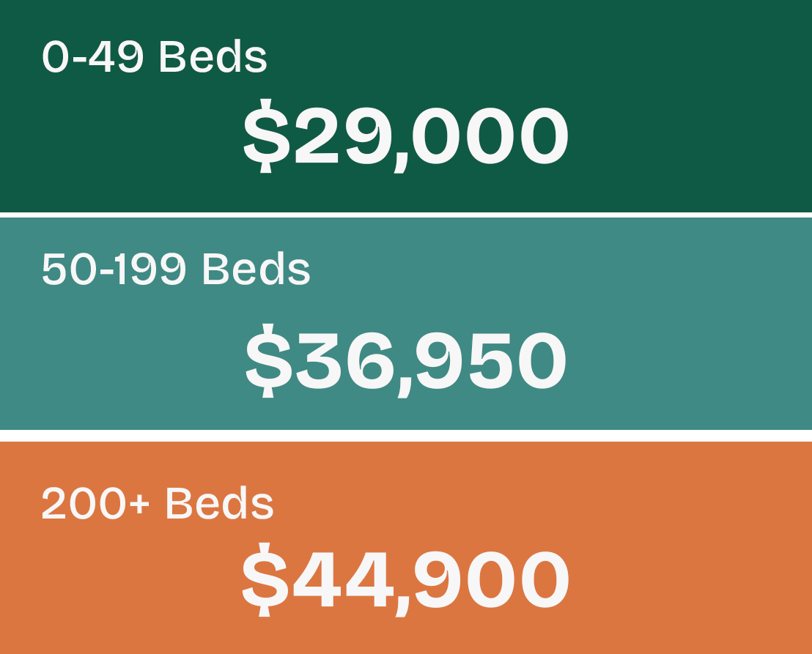
Task: Click the word Beds in the orange panel
Action: [220, 503]
